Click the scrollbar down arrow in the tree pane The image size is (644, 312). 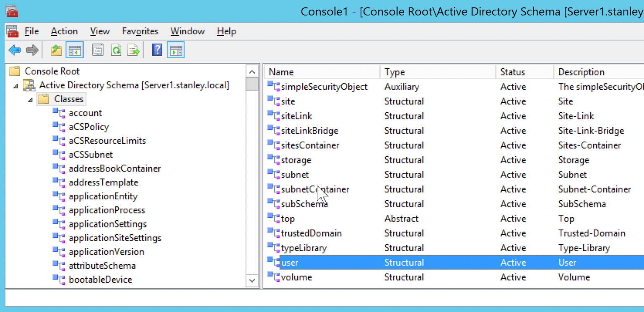tap(252, 281)
